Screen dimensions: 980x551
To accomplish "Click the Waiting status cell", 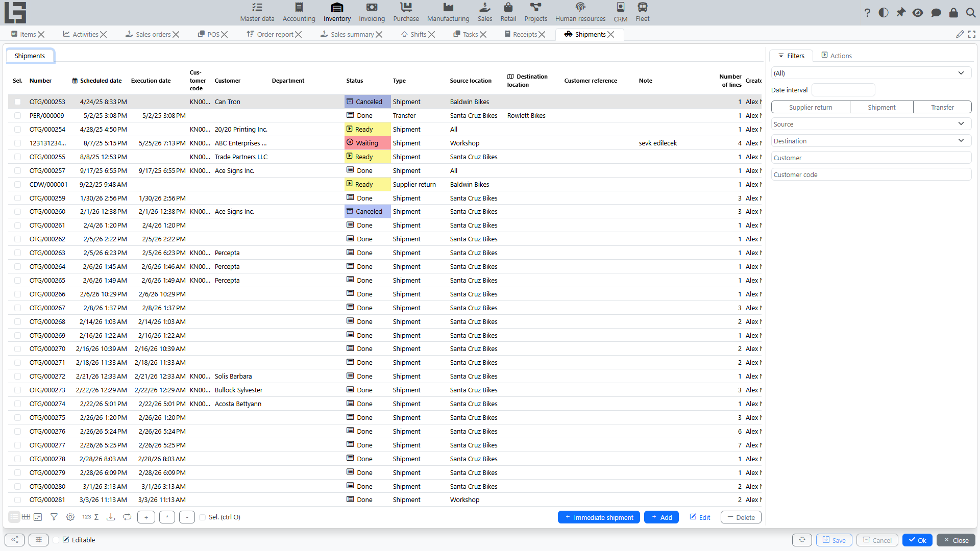I will point(367,143).
